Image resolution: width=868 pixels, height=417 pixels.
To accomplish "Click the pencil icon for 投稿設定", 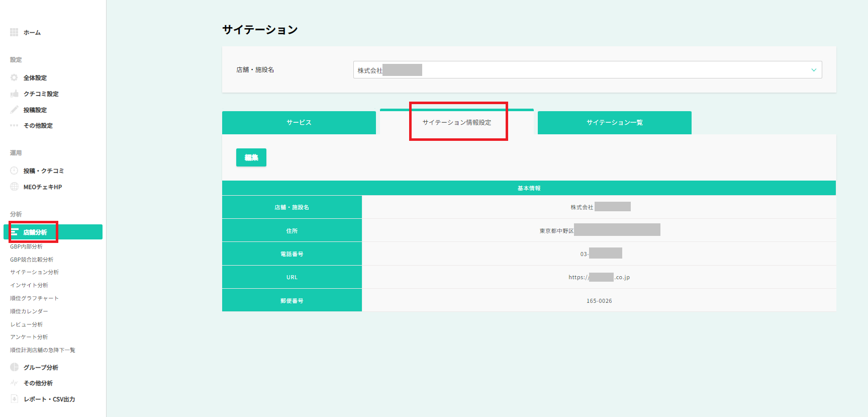I will pos(14,110).
